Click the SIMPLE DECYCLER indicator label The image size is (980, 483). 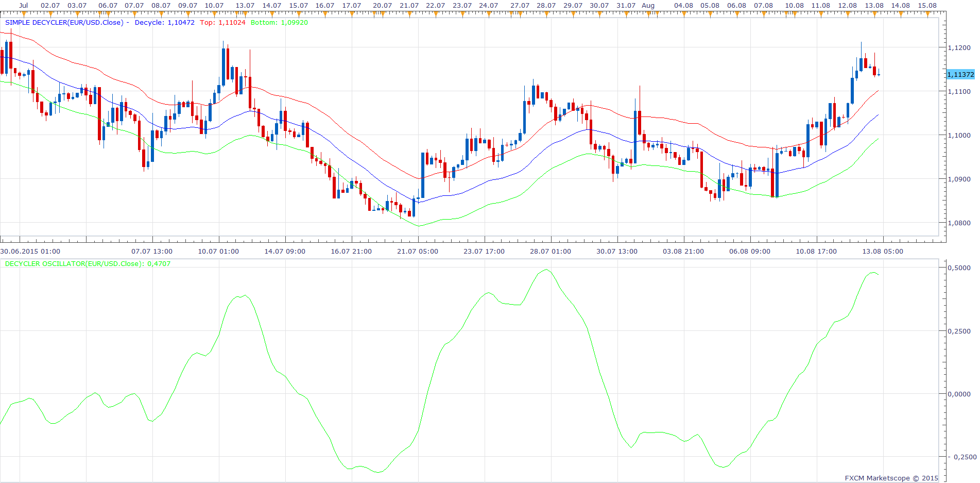[x=64, y=23]
